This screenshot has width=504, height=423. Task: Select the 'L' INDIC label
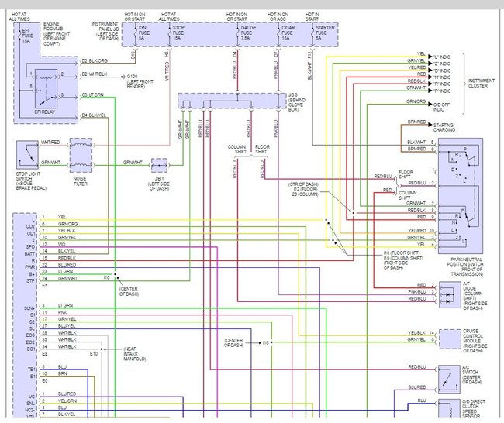click(441, 57)
